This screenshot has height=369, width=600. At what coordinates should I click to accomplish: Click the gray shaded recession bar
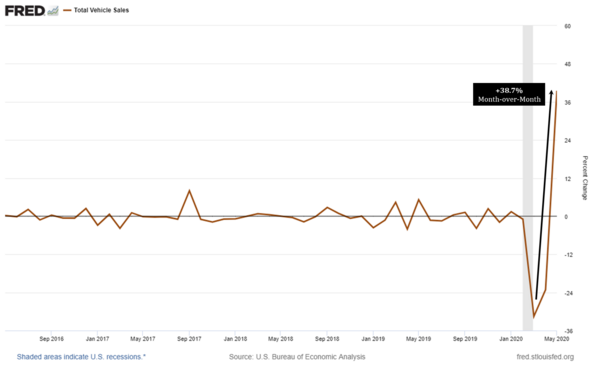[x=528, y=178]
